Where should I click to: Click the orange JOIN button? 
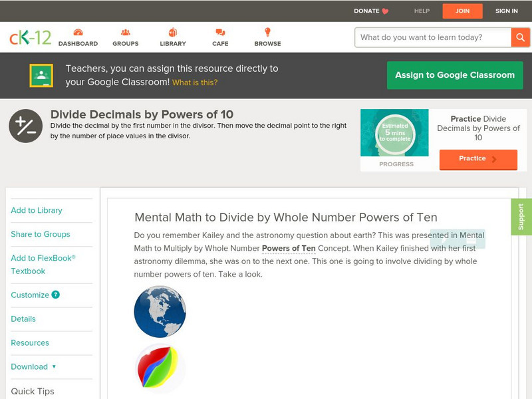462,11
